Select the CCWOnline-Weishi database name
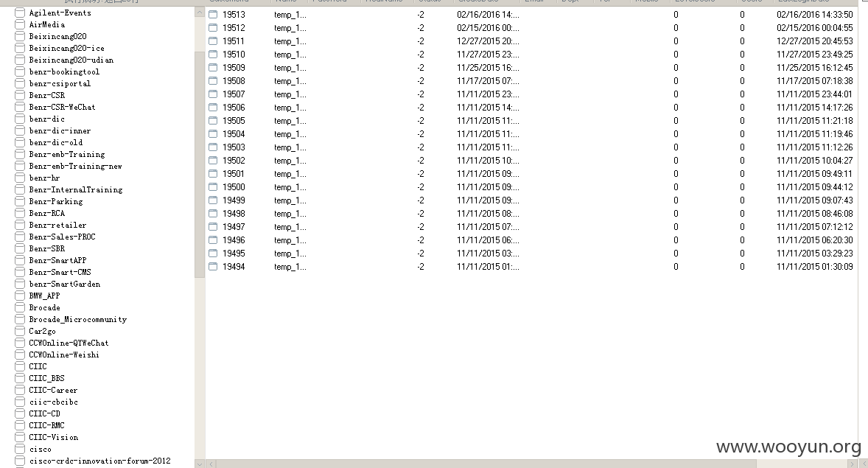Viewport: 868px width, 468px height. click(x=64, y=355)
